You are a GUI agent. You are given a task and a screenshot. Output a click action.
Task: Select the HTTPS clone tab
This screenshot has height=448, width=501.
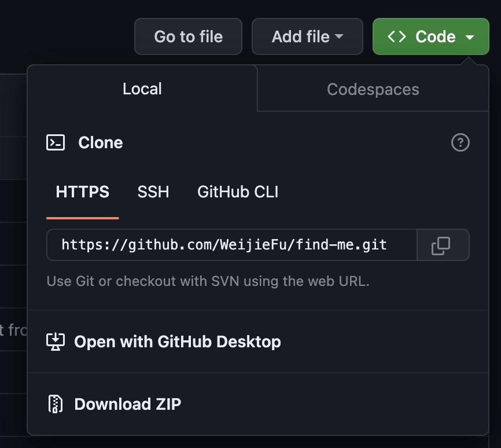(82, 192)
